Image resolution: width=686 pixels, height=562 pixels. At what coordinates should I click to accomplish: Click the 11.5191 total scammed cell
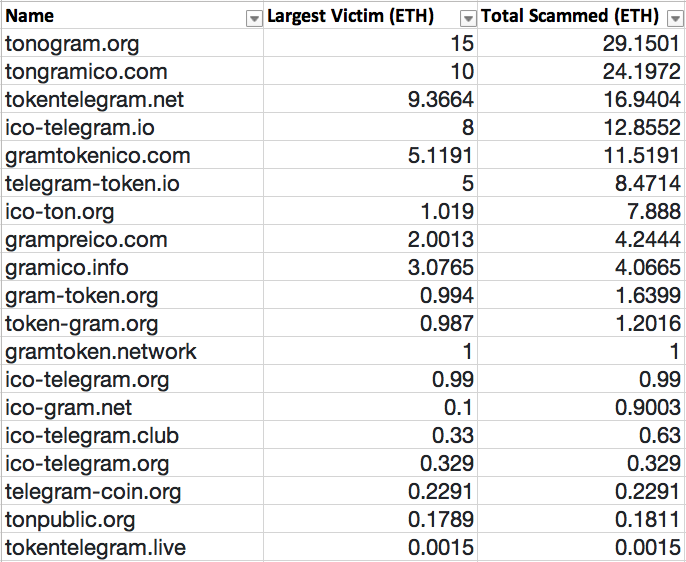pos(581,155)
